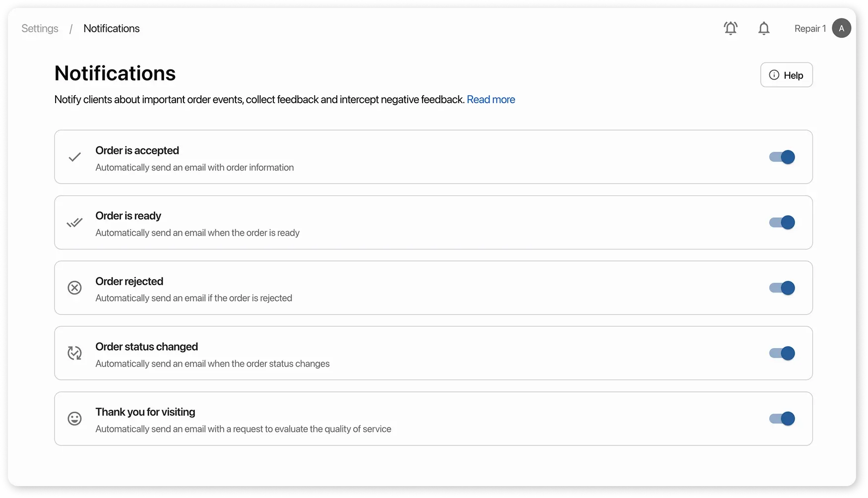Disable the Order is accepted notification
The height and width of the screenshot is (498, 868).
click(782, 157)
